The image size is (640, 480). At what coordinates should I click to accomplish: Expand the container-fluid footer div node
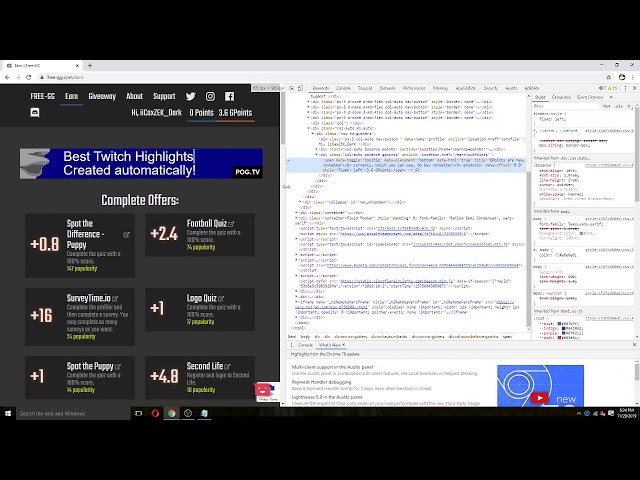297,218
